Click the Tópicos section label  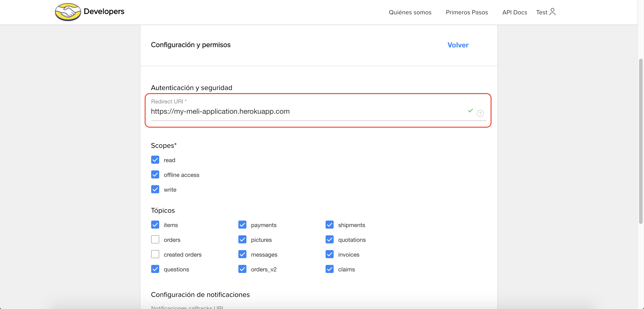point(163,210)
